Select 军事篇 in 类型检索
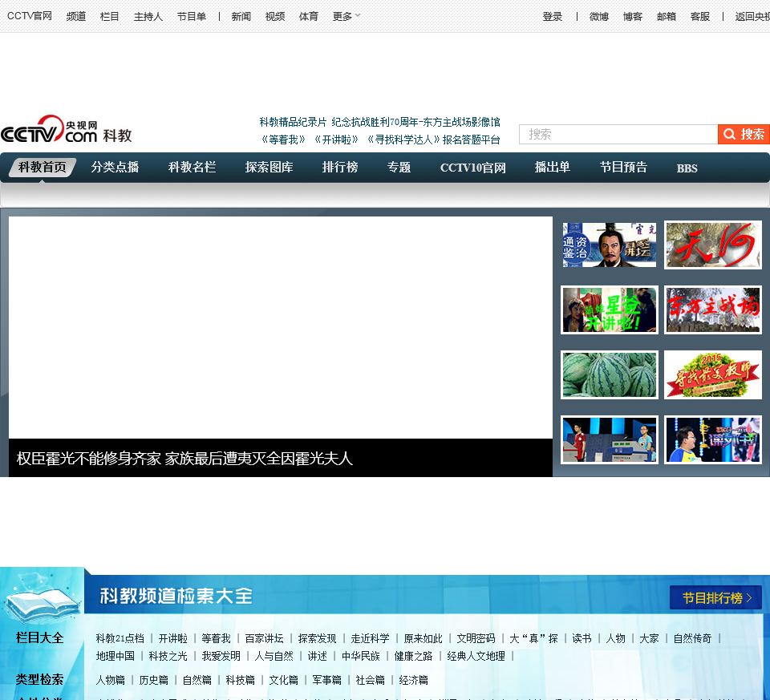This screenshot has height=700, width=770. (x=326, y=680)
